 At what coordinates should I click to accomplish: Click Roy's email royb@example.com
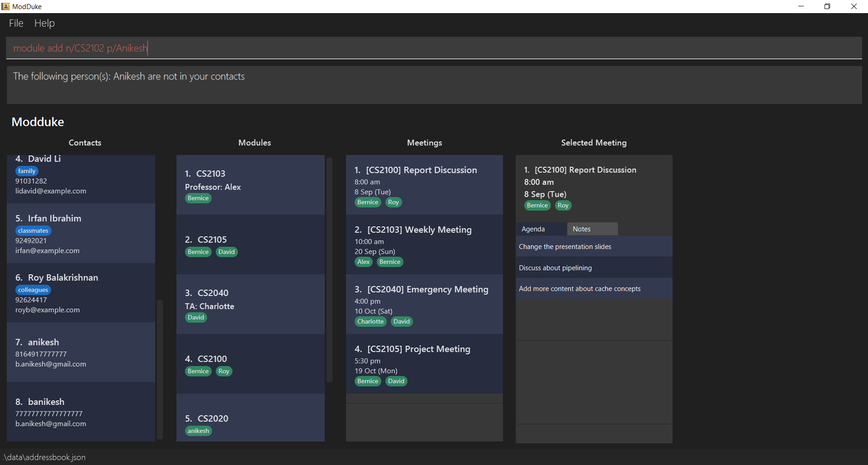[47, 310]
